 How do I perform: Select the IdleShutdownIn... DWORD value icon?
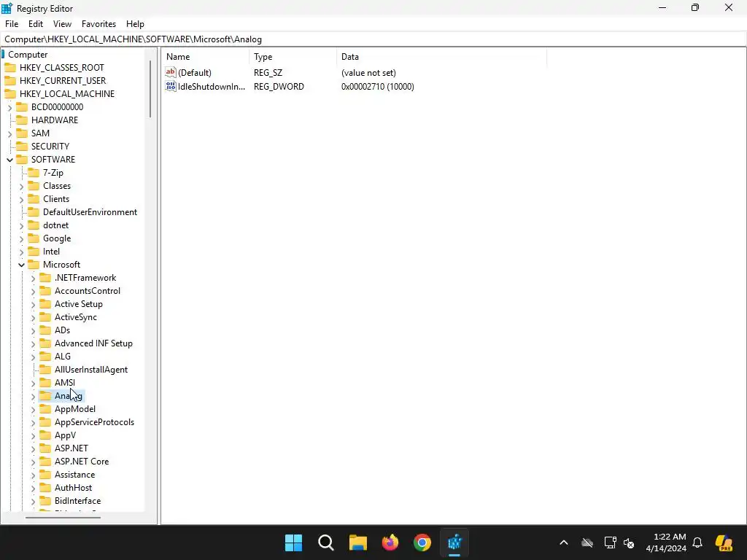171,86
